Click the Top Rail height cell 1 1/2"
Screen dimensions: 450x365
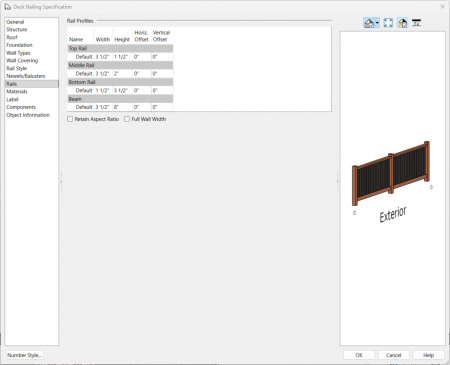[122, 57]
